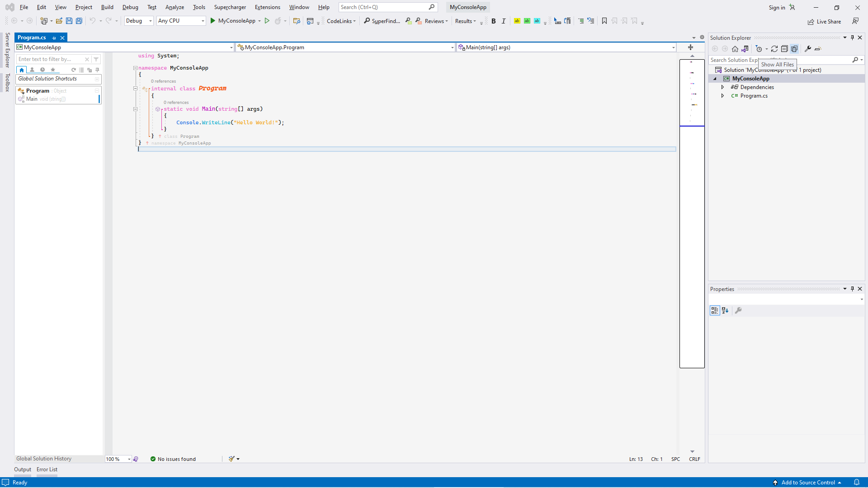Toggle italic formatting button
Image resolution: width=868 pixels, height=488 pixels.
[x=504, y=21]
